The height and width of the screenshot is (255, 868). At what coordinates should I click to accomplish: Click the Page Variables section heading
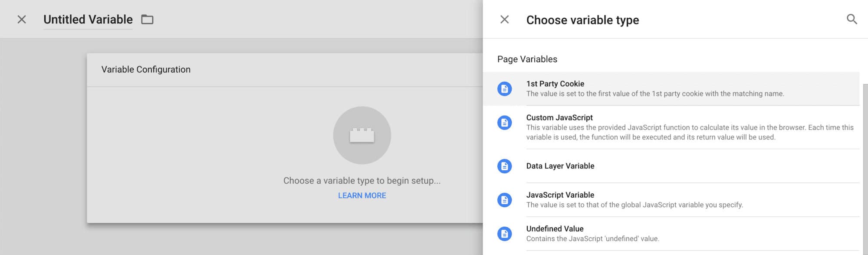527,59
